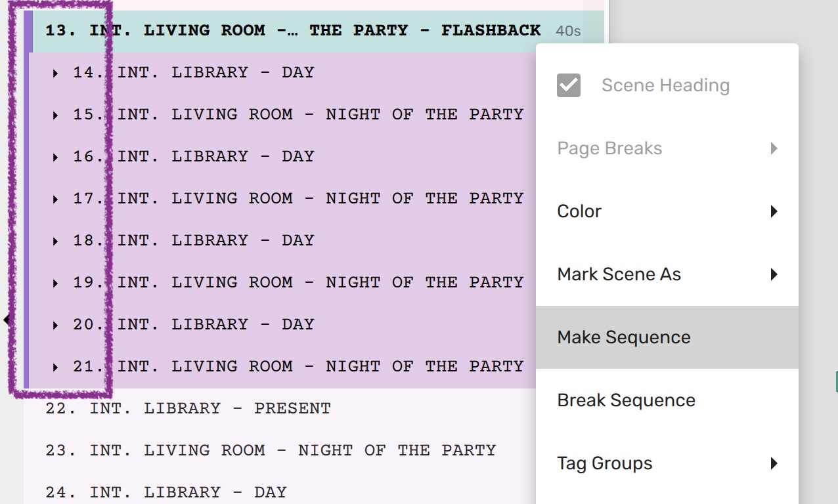Screen dimensions: 838x504
Task: Expand scene 18 disclosure triangle
Action: (56, 241)
